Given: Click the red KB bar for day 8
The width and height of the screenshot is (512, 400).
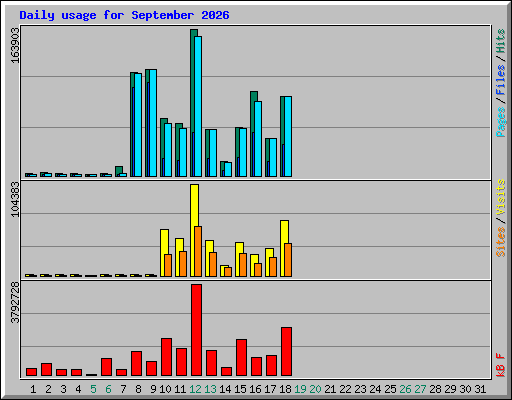Looking at the screenshot, I should click(136, 364).
